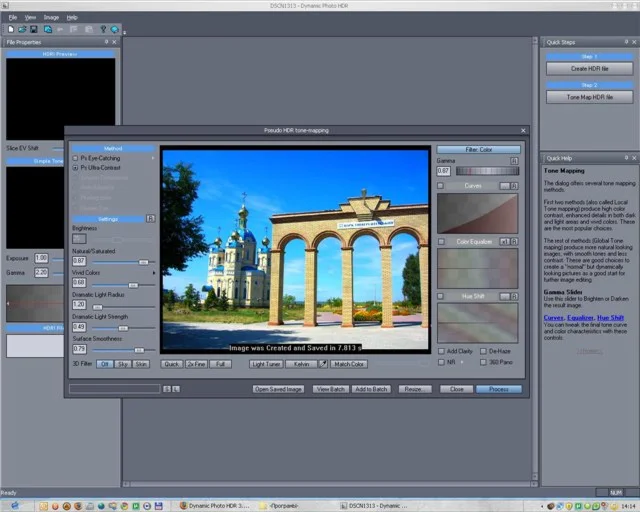The width and height of the screenshot is (640, 512).
Task: Pin the File Properties panel
Action: pyautogui.click(x=107, y=42)
